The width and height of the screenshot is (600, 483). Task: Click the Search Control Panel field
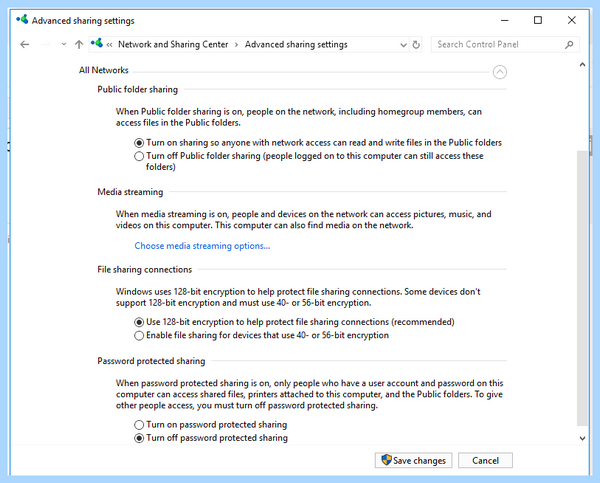505,45
